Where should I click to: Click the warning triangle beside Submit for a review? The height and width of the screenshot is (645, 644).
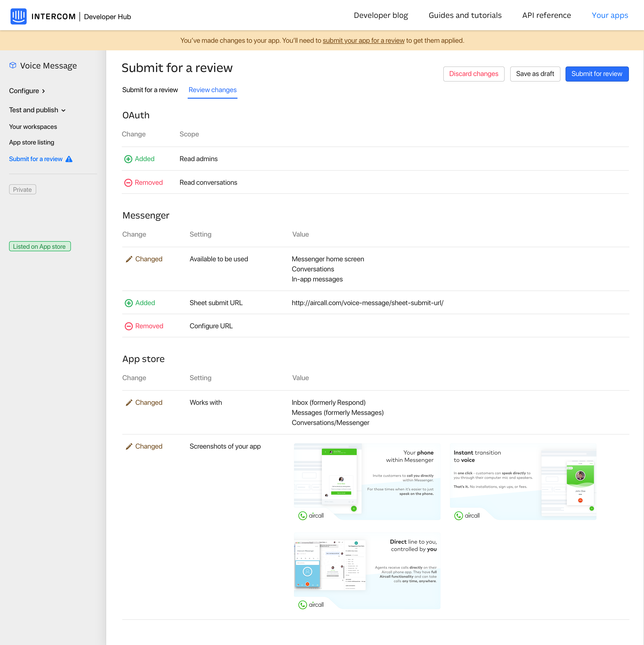coord(69,159)
